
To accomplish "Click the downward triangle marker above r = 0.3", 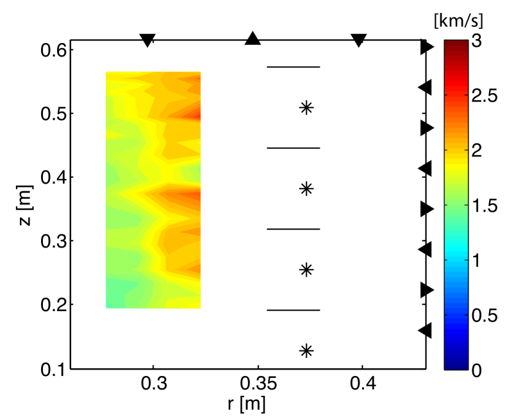I will pos(147,40).
